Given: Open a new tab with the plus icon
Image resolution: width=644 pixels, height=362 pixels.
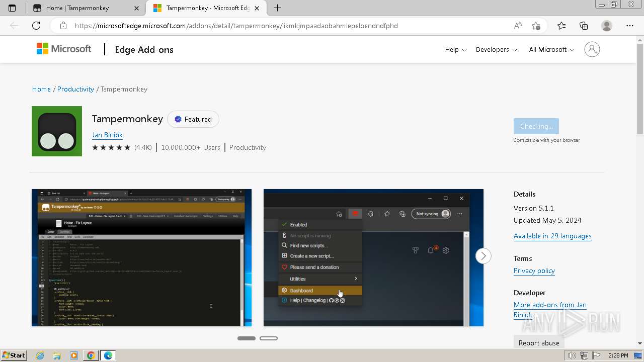Looking at the screenshot, I should 277,8.
